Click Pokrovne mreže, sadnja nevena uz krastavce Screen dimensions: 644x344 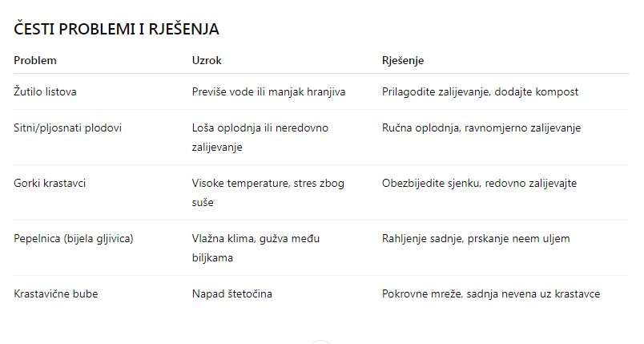pyautogui.click(x=491, y=294)
